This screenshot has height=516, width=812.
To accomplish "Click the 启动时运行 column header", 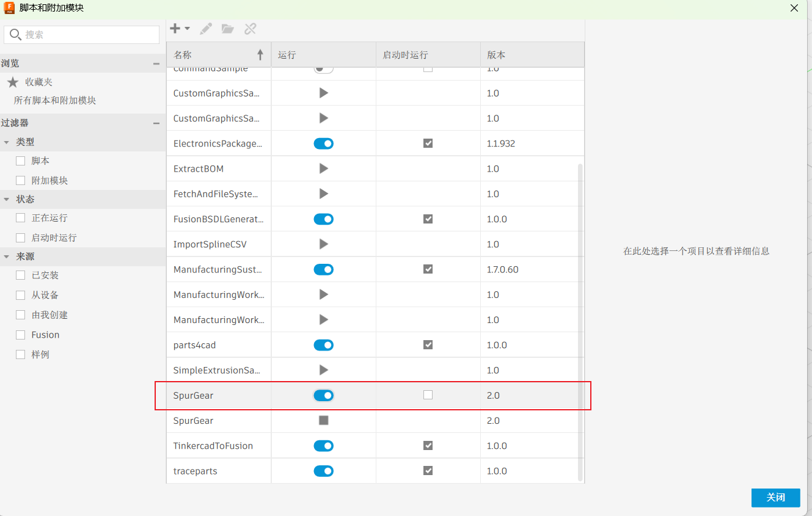I will pyautogui.click(x=428, y=55).
